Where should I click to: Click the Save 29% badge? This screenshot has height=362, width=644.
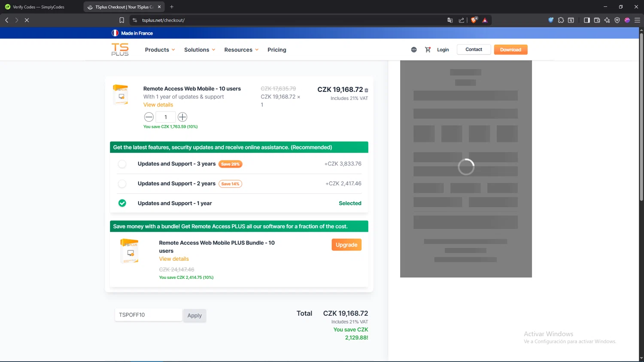(x=231, y=164)
